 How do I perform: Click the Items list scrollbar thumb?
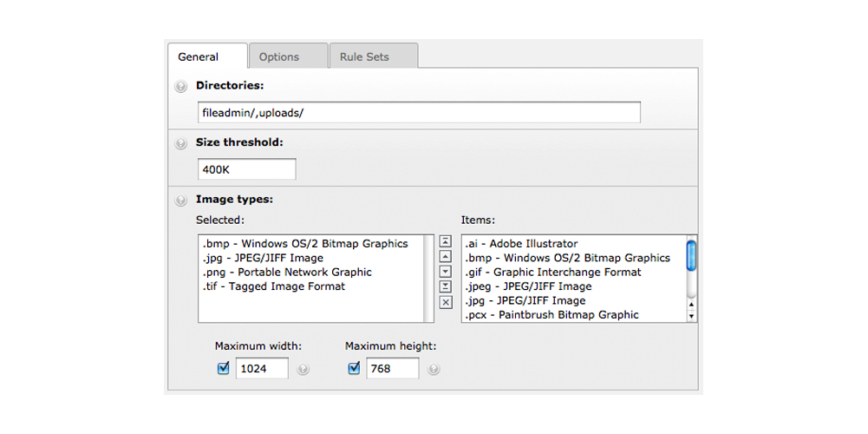(x=691, y=255)
